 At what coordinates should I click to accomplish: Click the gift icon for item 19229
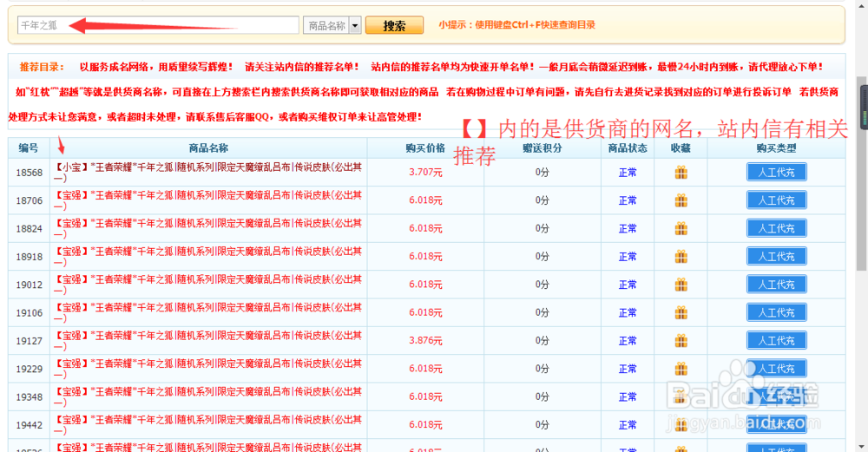(x=681, y=369)
